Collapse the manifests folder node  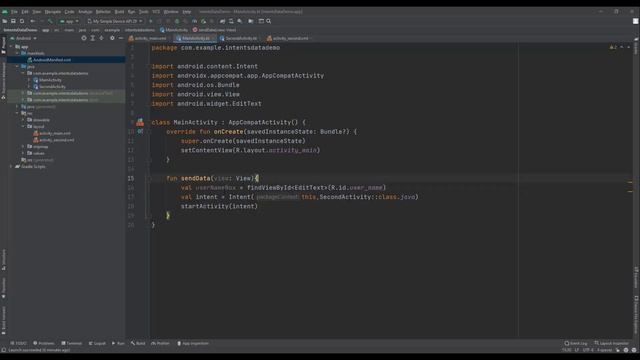17,53
